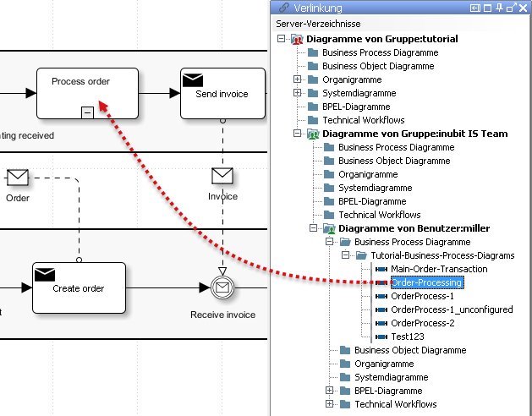Click the diagram icon beside Main-Order-Transaction

tap(381, 269)
